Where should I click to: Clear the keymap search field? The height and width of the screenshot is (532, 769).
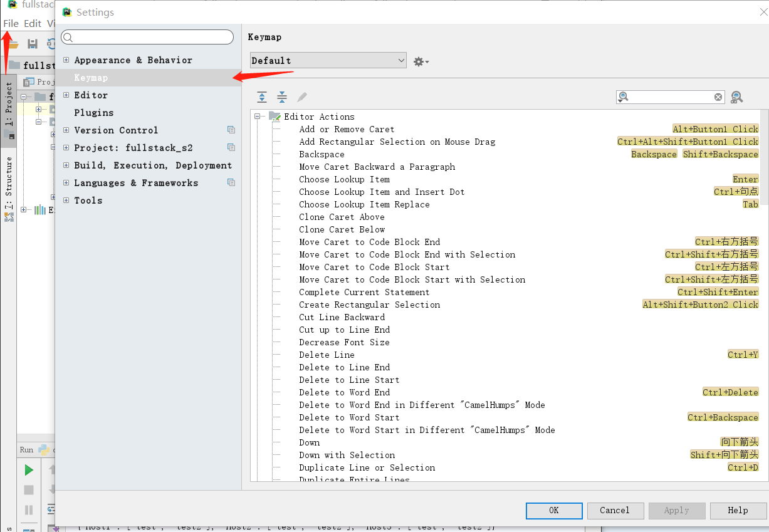pyautogui.click(x=718, y=97)
